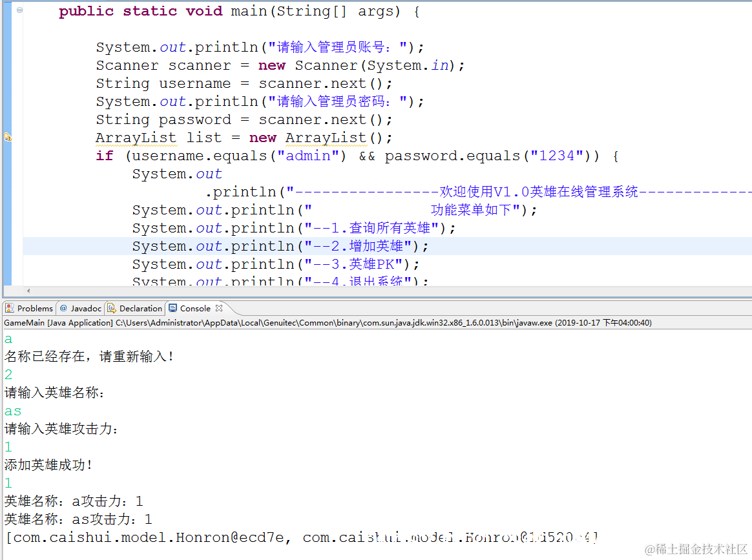752x560 pixels.
Task: Click the Javadoc @ icon
Action: (x=63, y=308)
